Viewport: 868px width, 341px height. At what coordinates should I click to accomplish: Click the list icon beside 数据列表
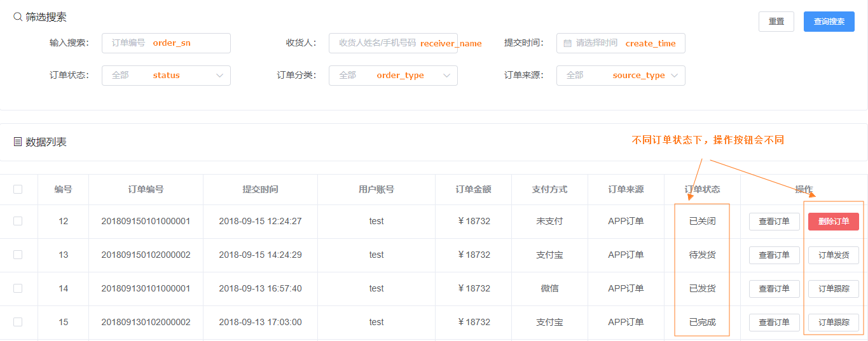18,142
